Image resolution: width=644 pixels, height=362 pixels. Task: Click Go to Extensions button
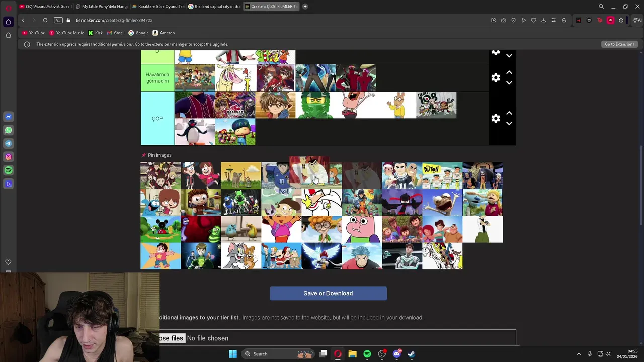click(619, 44)
